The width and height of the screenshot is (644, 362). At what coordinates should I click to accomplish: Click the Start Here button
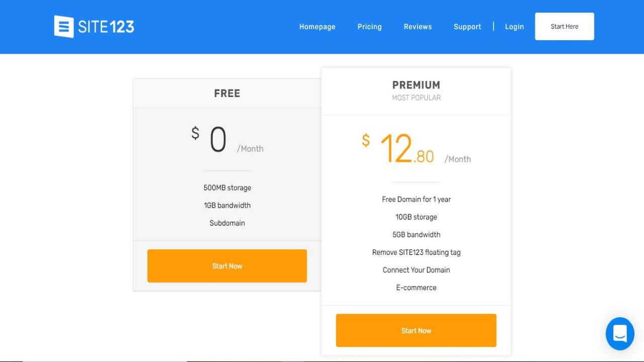click(564, 26)
